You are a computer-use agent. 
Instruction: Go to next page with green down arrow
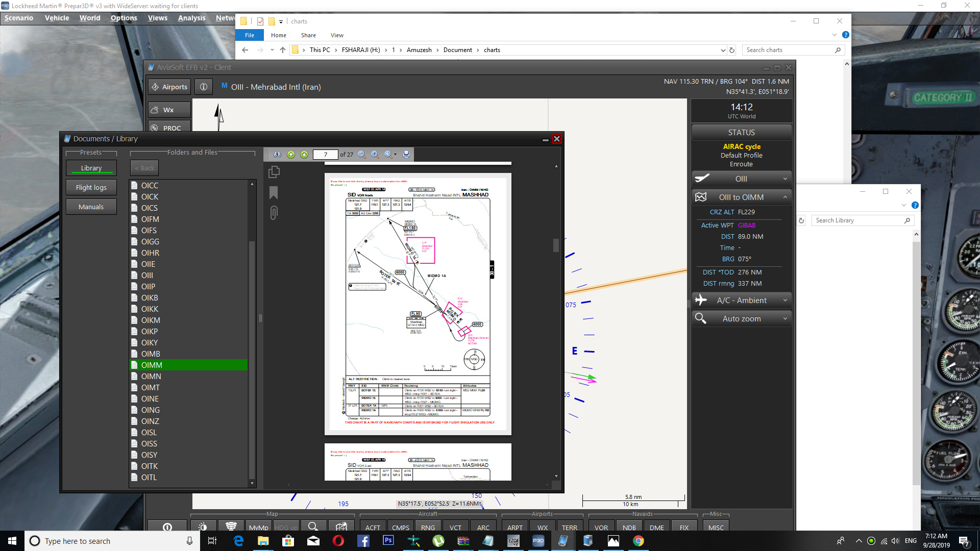(304, 155)
